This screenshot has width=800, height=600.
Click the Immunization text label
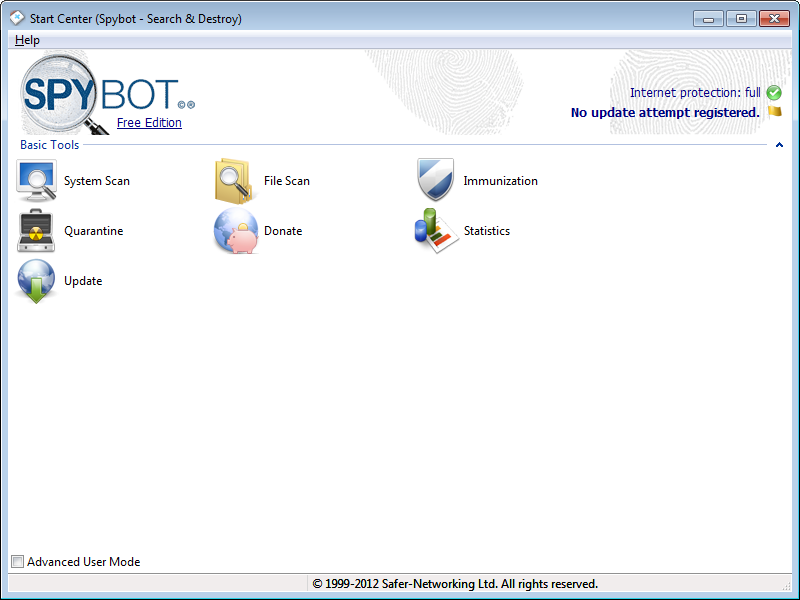(500, 181)
